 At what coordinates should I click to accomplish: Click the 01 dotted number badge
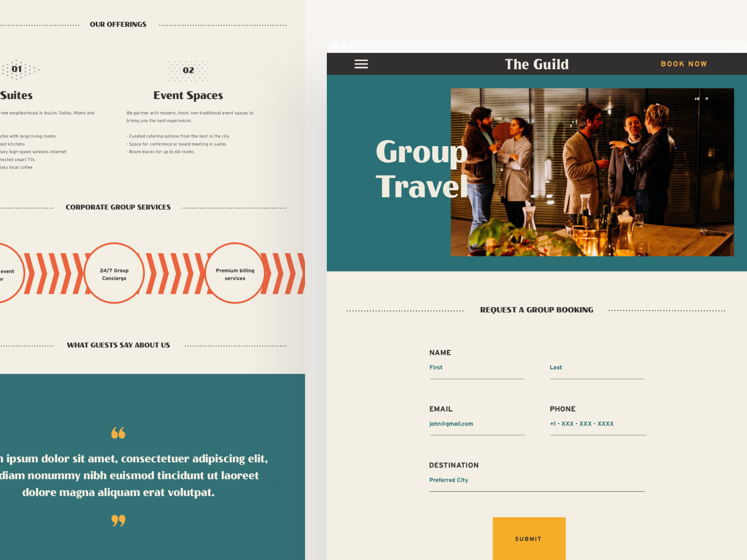pyautogui.click(x=17, y=70)
